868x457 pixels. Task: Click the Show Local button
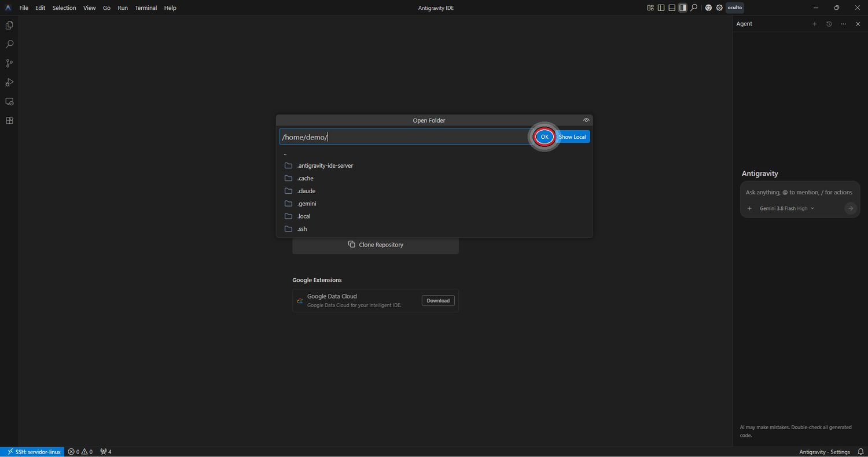coord(572,137)
